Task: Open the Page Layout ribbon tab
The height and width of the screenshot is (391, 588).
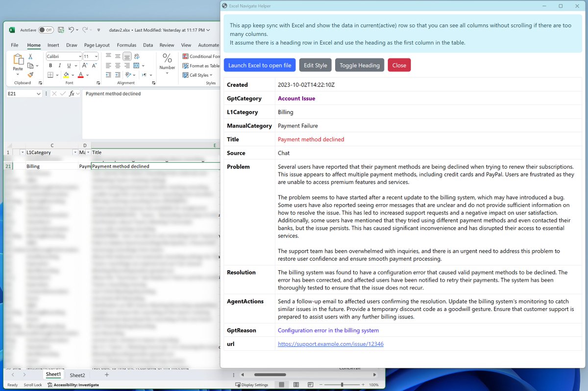Action: [97, 45]
